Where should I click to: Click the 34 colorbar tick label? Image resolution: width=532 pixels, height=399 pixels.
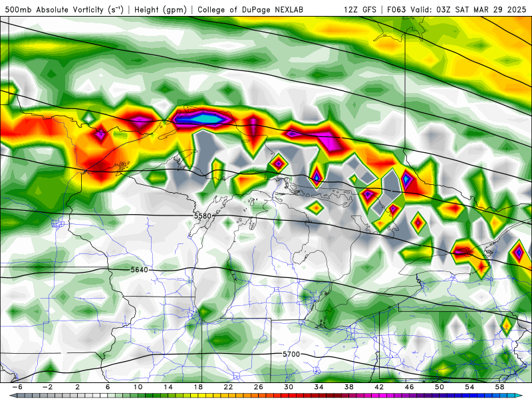pos(319,387)
